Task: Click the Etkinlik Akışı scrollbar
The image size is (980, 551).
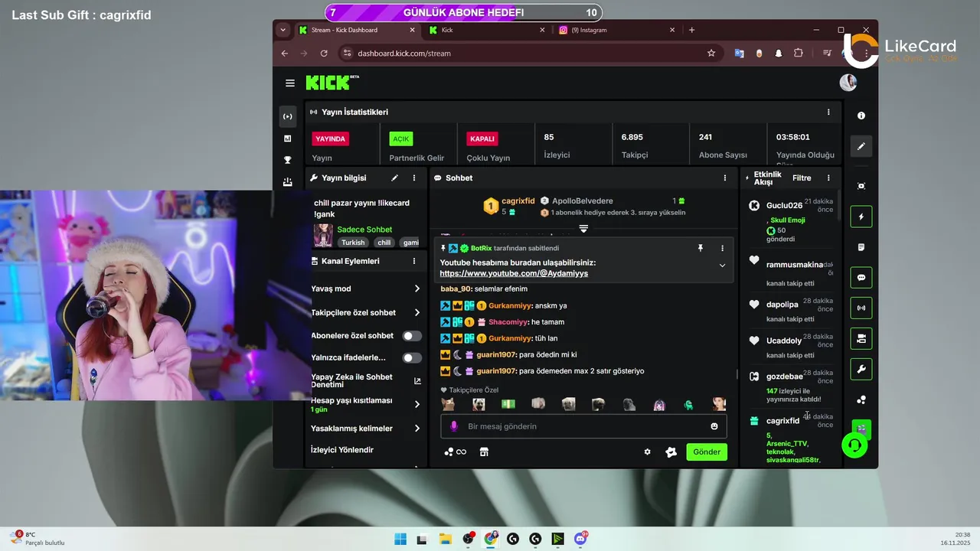Action: (x=838, y=205)
